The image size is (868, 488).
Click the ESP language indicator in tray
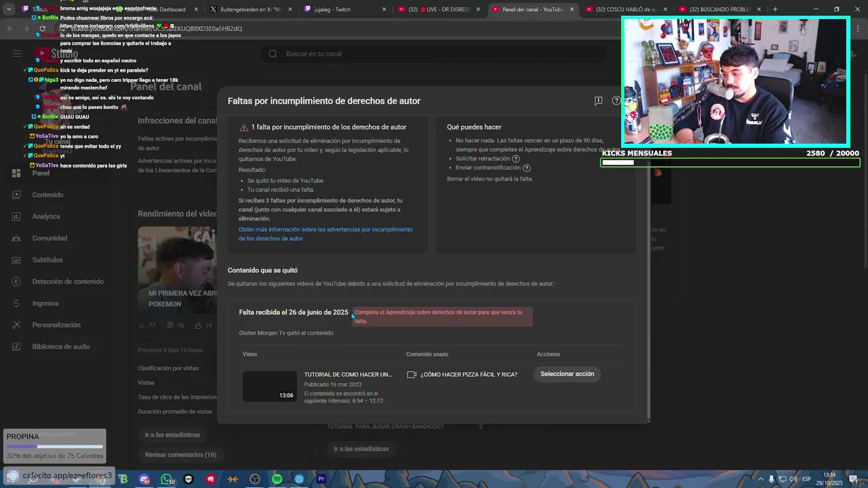pyautogui.click(x=806, y=479)
